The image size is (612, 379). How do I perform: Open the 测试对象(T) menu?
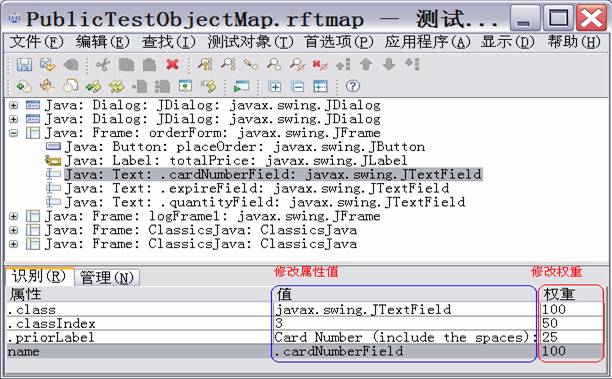click(x=250, y=42)
